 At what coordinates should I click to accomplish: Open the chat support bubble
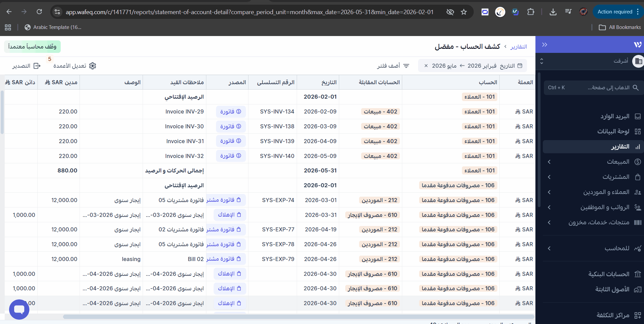19,310
